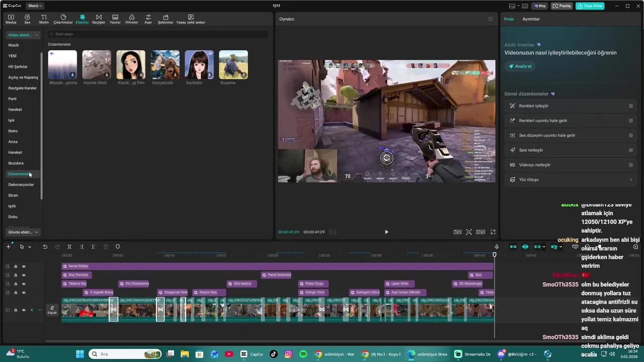Image resolution: width=644 pixels, height=362 pixels.
Task: Enable Ses düzeyini uyumlu hale getir checkbox
Action: point(631,135)
